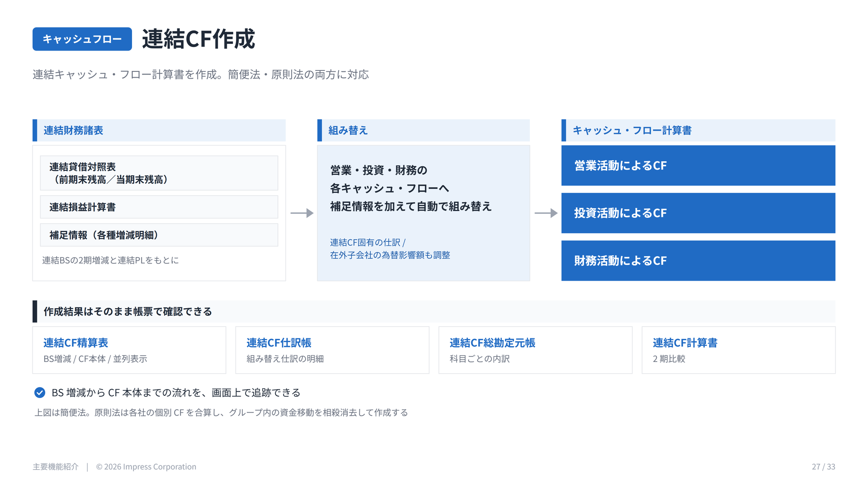Select the 連結損益計算書 box

159,207
